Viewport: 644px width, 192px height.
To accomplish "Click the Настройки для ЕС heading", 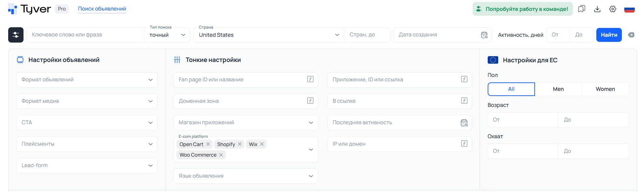I will coord(530,60).
